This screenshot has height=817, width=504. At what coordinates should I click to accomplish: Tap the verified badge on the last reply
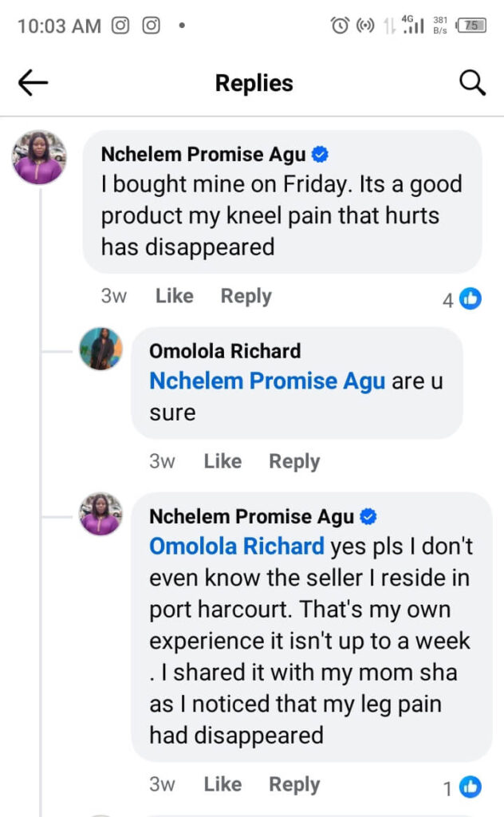[x=368, y=517]
